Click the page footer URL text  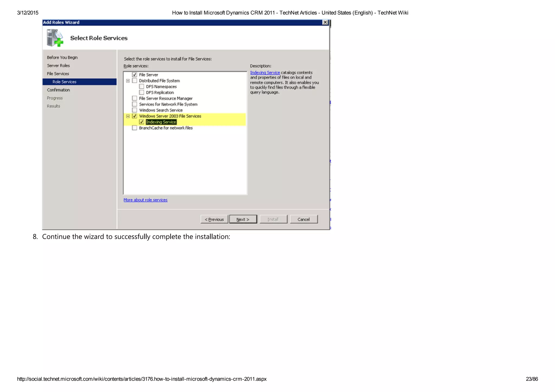[x=142, y=379]
